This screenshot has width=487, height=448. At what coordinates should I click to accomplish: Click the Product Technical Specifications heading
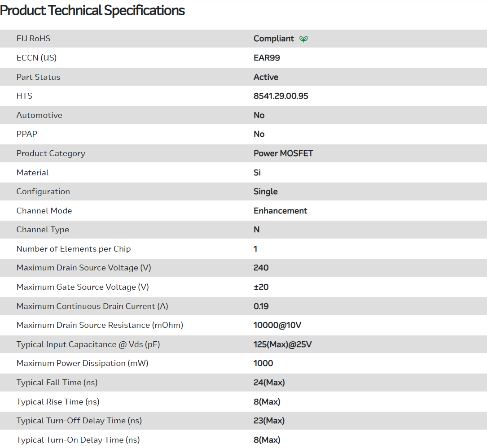pos(92,10)
